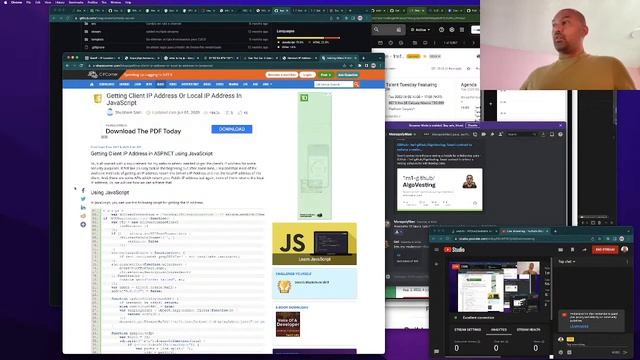Click Learn more link in YouTube chat notice
Image resolution: width=640 pixels, height=360 pixels.
[579, 326]
